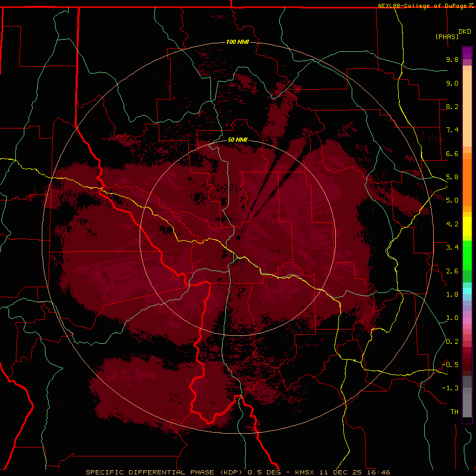
Task: Click the 50 NMI range ring label
Action: pos(237,140)
